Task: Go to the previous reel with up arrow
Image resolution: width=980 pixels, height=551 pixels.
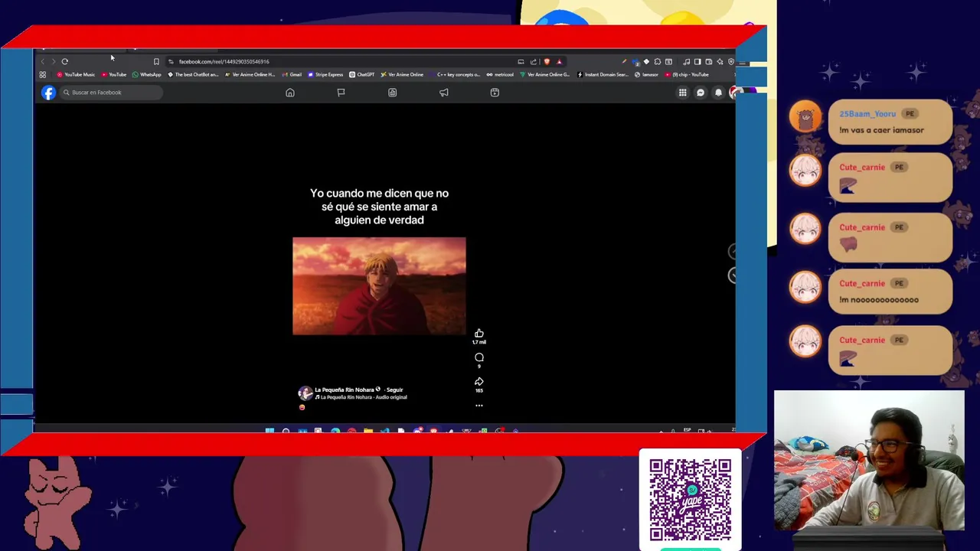Action: click(731, 251)
